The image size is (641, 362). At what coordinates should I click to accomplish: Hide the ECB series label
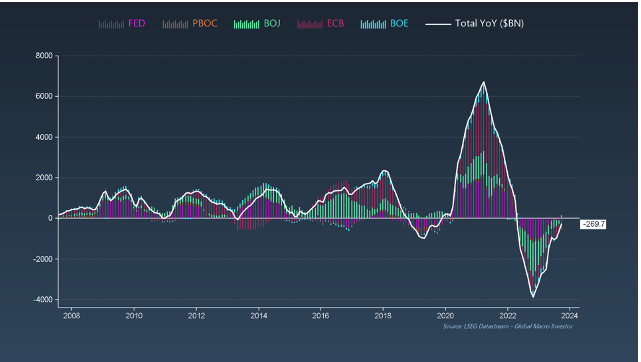(336, 23)
